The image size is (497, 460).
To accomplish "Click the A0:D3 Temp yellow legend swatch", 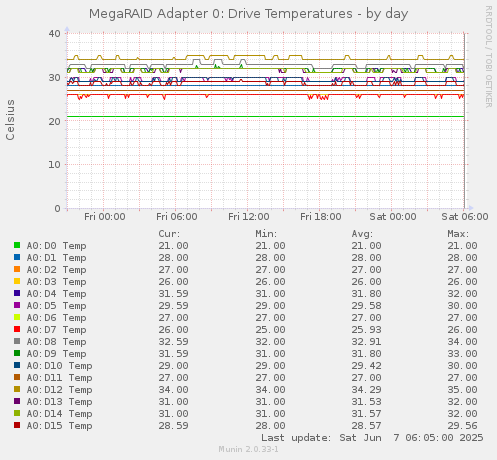I will pyautogui.click(x=17, y=281).
